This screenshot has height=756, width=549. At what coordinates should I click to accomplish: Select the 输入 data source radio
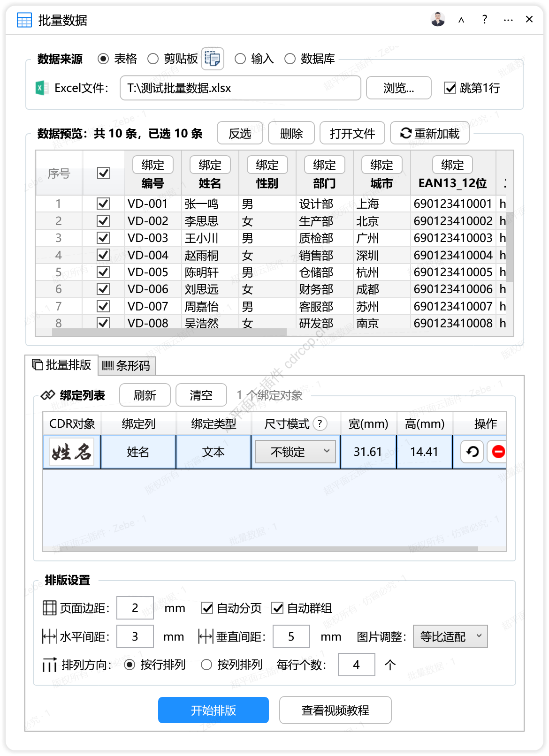click(240, 59)
